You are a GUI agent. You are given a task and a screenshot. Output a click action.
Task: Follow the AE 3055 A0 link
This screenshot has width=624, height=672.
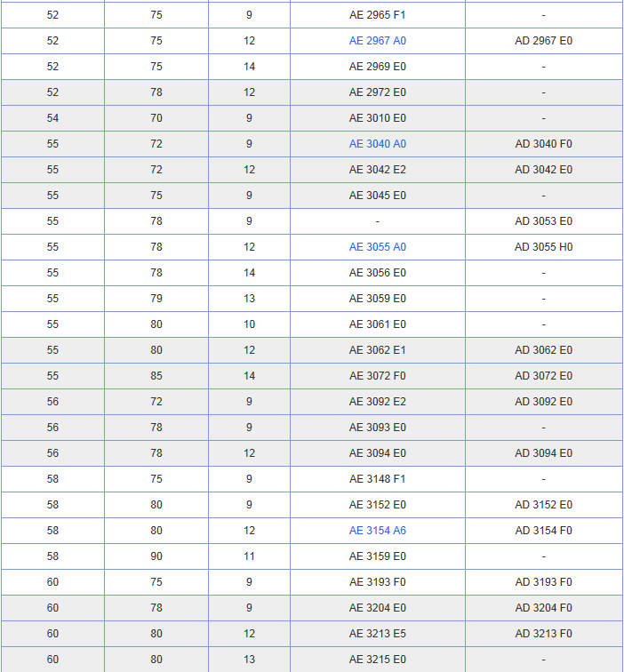377,247
